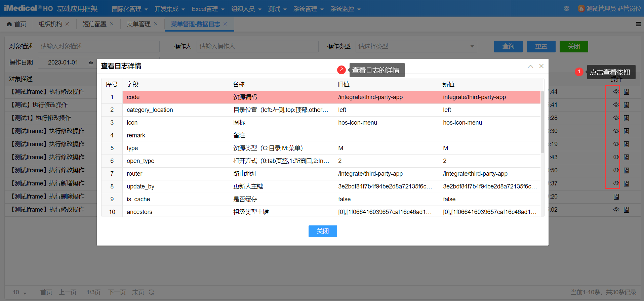
Task: Click the 资源编码 name cell
Action: (245, 97)
